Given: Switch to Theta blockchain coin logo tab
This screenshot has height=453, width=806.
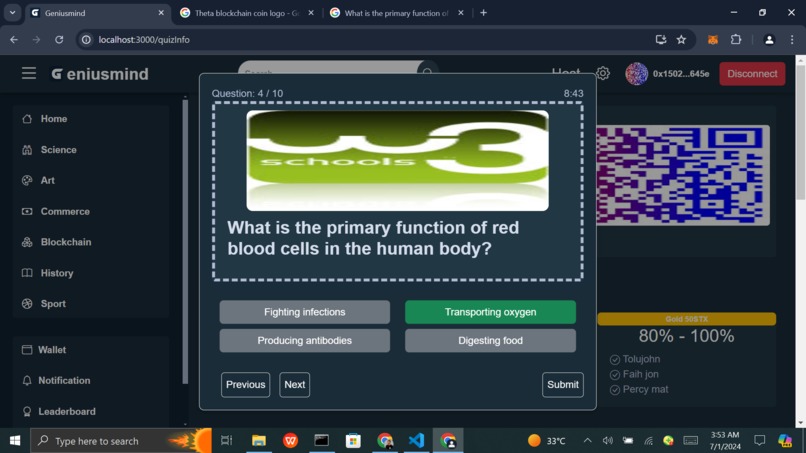Looking at the screenshot, I should 247,13.
